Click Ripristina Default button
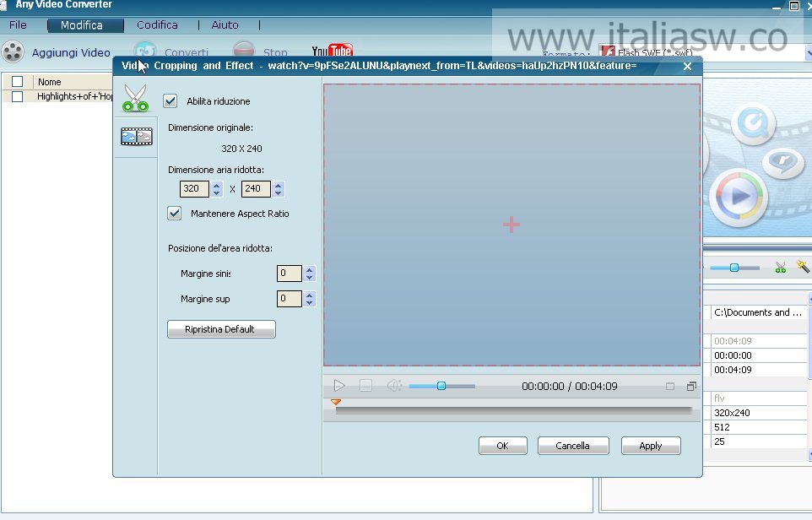This screenshot has width=812, height=520. [221, 329]
